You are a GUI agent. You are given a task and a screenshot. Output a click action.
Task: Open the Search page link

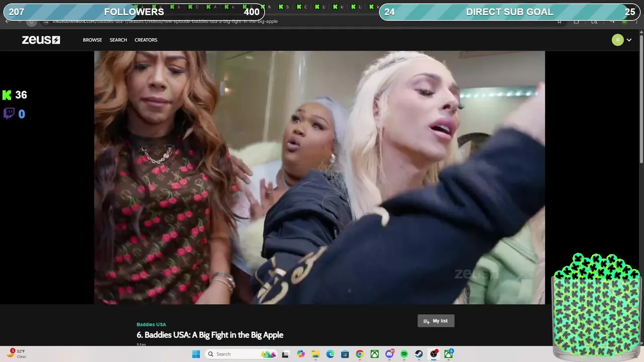click(x=118, y=40)
